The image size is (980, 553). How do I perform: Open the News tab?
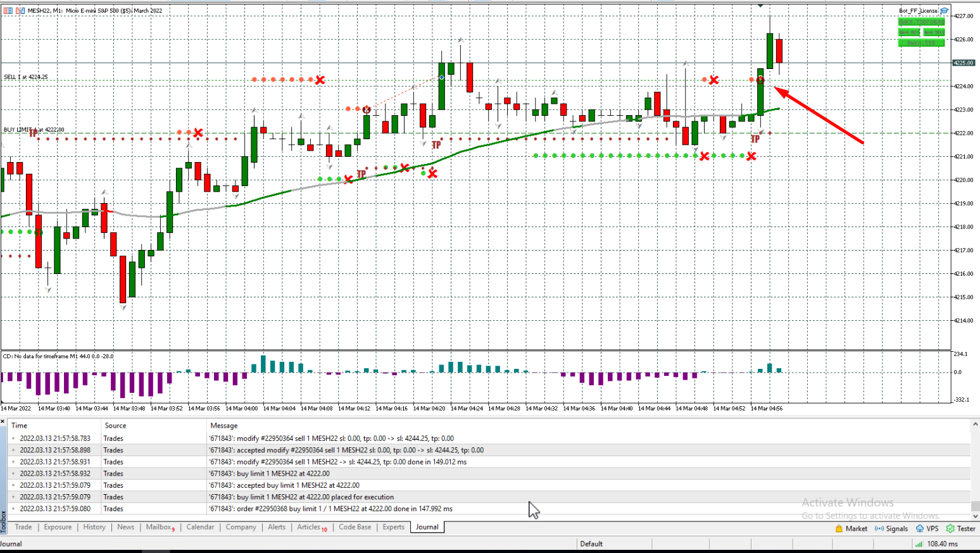(126, 527)
